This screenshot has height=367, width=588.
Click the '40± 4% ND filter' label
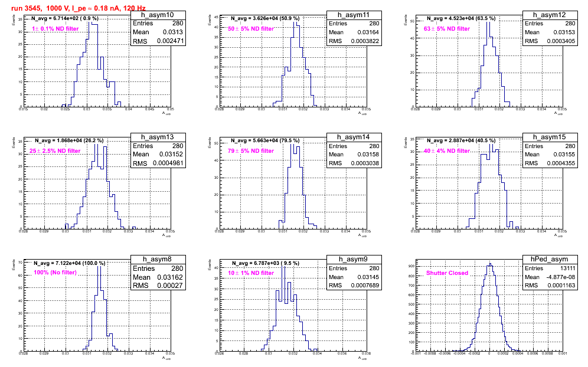[447, 150]
